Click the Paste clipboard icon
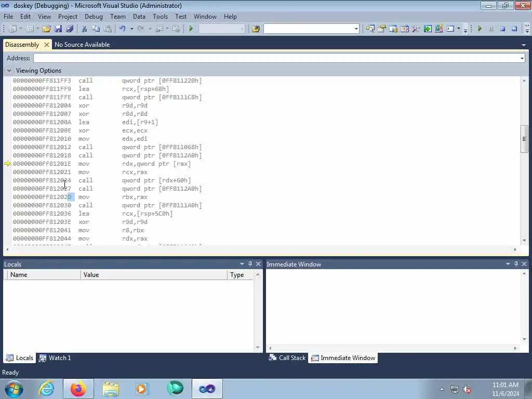This screenshot has width=532, height=399. 108,29
